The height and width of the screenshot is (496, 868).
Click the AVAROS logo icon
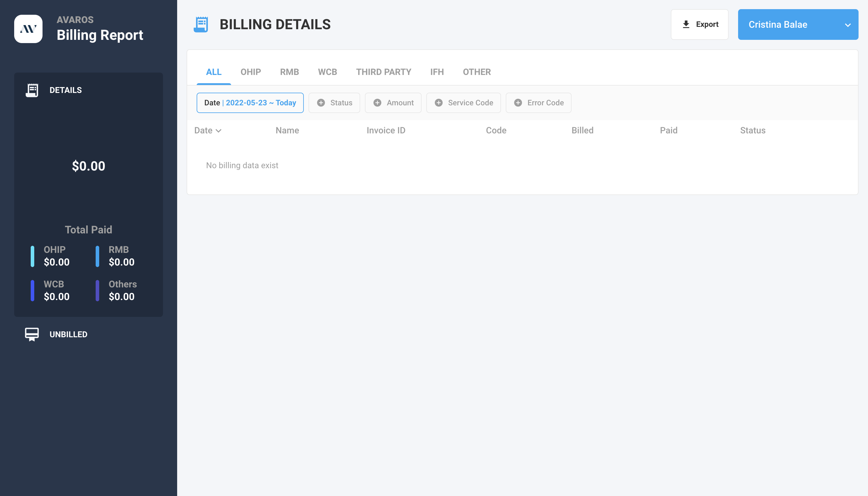click(28, 29)
